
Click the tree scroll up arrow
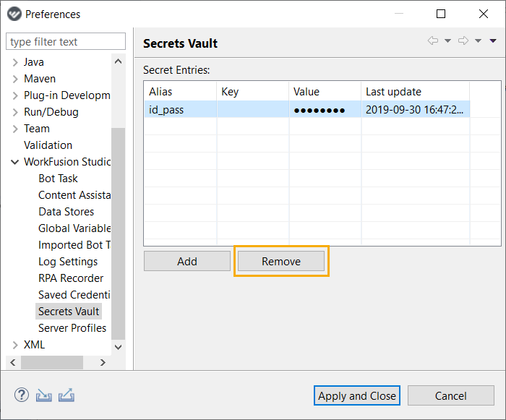(119, 61)
